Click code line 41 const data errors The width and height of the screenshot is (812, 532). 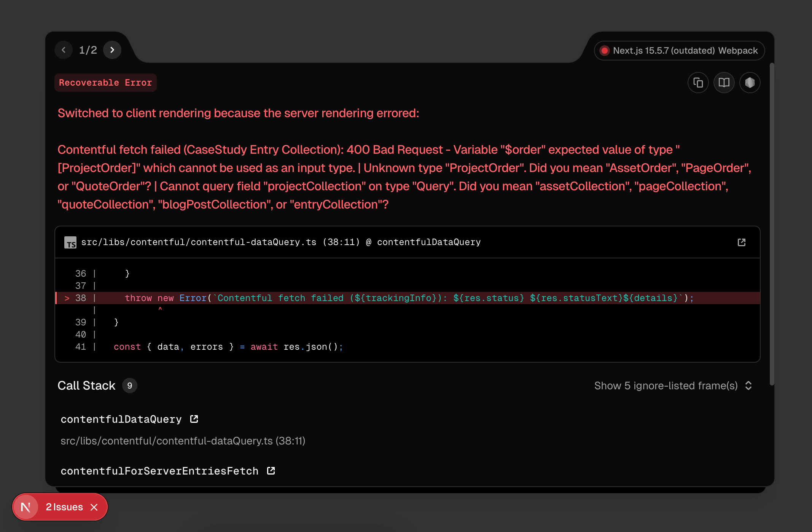228,347
